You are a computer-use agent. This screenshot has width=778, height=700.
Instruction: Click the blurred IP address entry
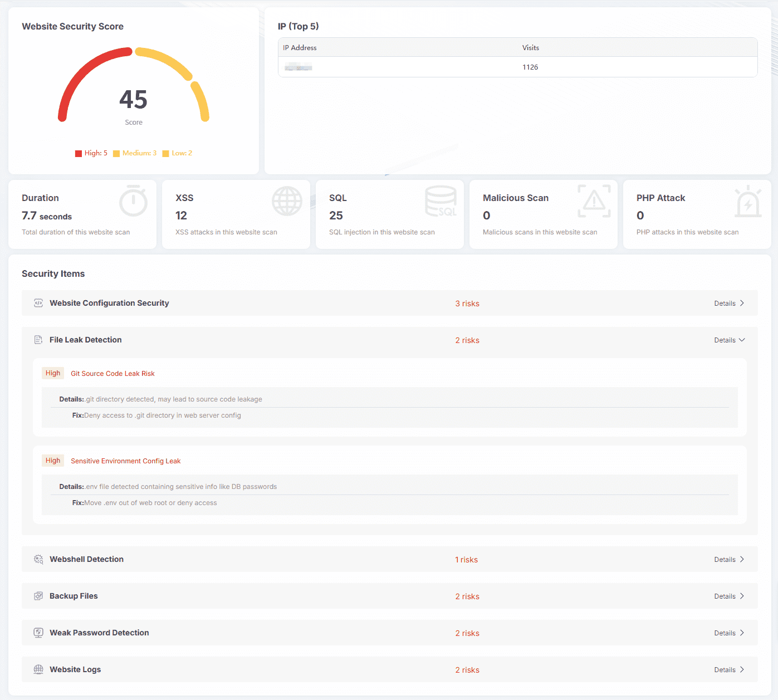[299, 68]
